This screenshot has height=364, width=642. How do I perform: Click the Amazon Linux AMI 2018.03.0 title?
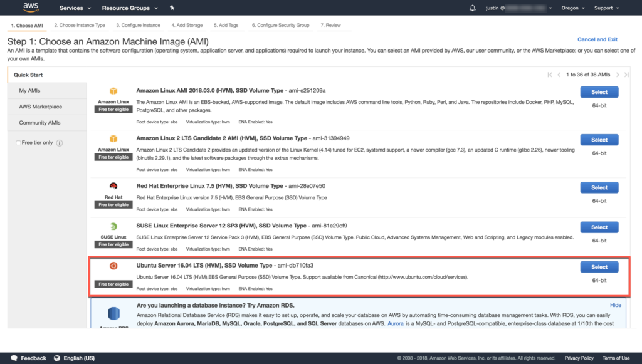tap(209, 91)
